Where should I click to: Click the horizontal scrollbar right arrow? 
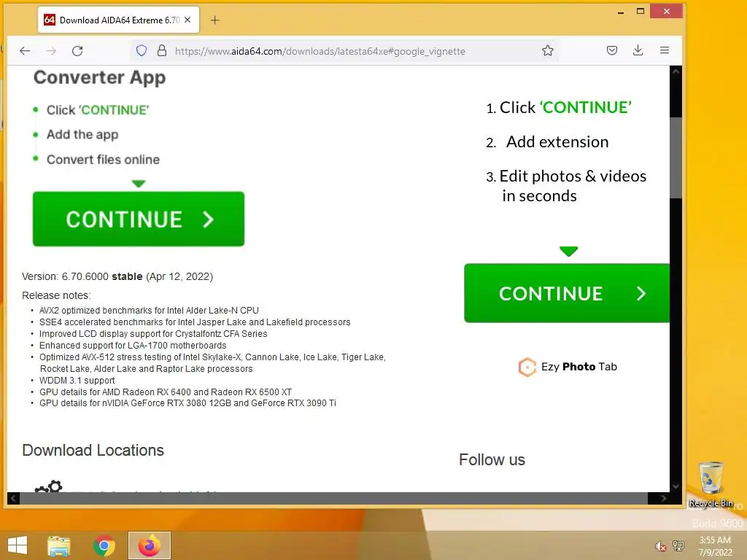[664, 499]
